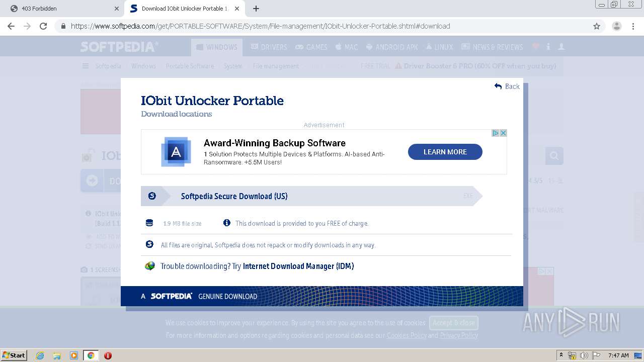Open the LINUX section in Softpedia nav
The width and height of the screenshot is (644, 362).
(x=439, y=47)
